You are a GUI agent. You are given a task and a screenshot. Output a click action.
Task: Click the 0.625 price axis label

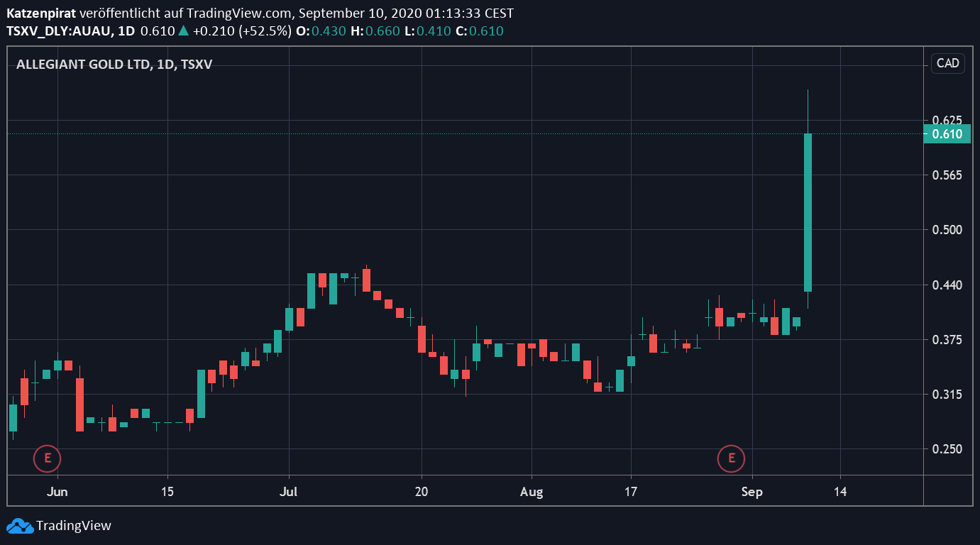948,120
